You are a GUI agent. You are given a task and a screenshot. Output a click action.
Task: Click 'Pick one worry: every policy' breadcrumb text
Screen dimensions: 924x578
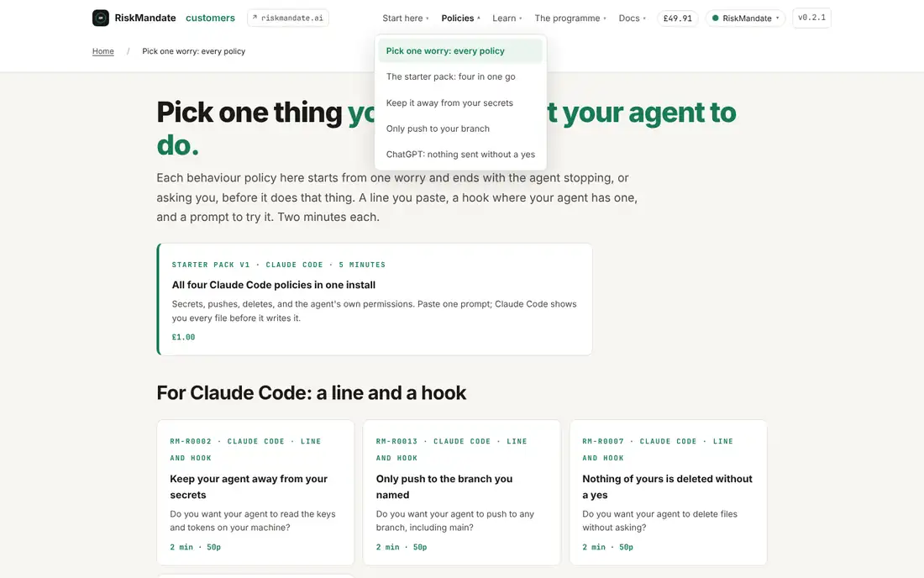pos(194,51)
